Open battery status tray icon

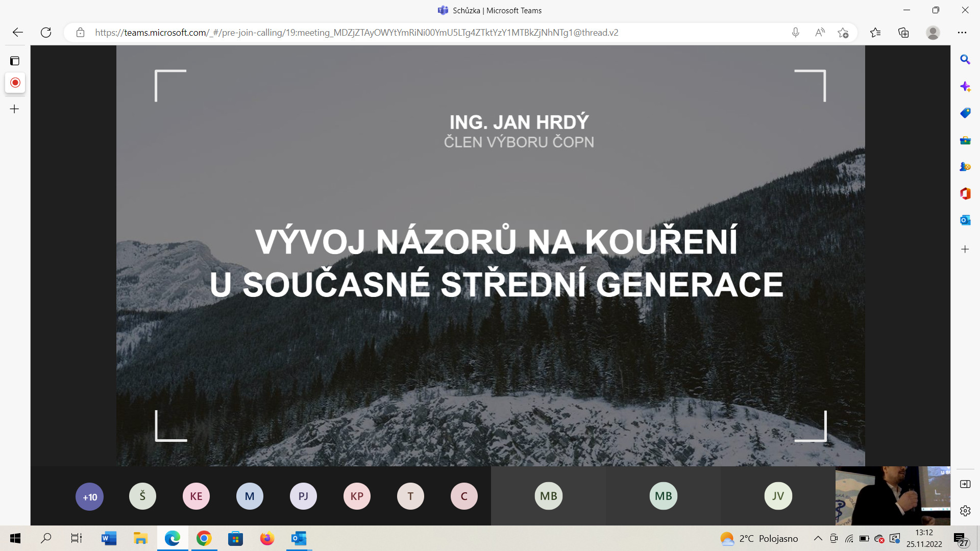pyautogui.click(x=864, y=538)
